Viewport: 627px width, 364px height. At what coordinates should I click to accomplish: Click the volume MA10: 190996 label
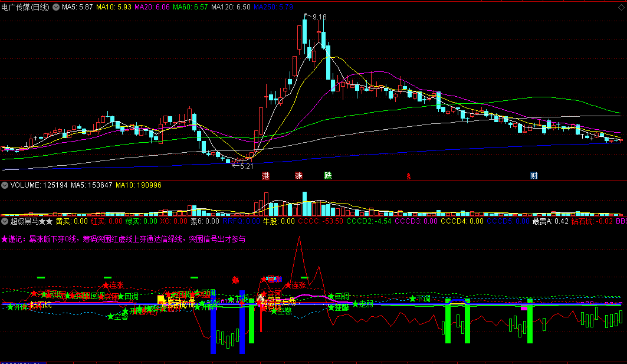[139, 185]
